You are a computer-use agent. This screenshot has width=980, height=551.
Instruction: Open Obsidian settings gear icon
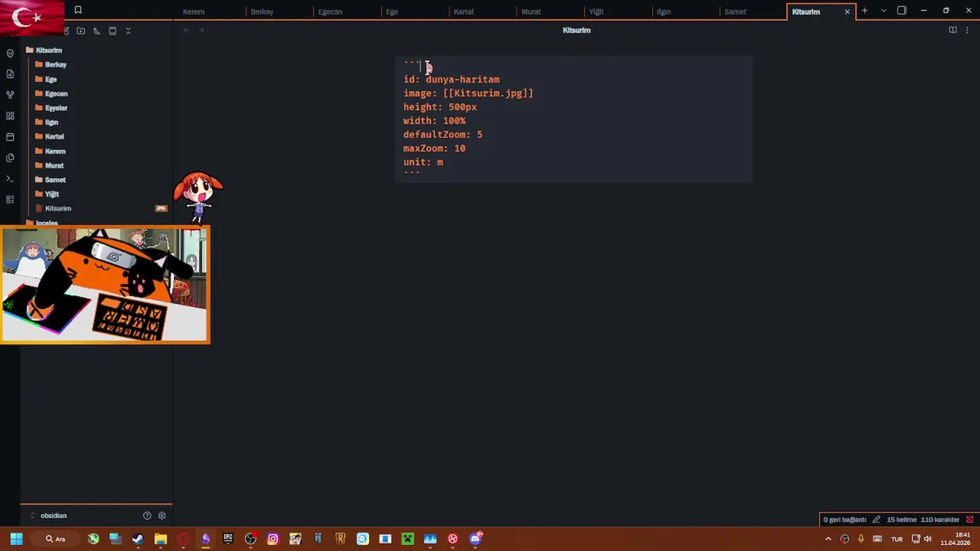coord(162,516)
